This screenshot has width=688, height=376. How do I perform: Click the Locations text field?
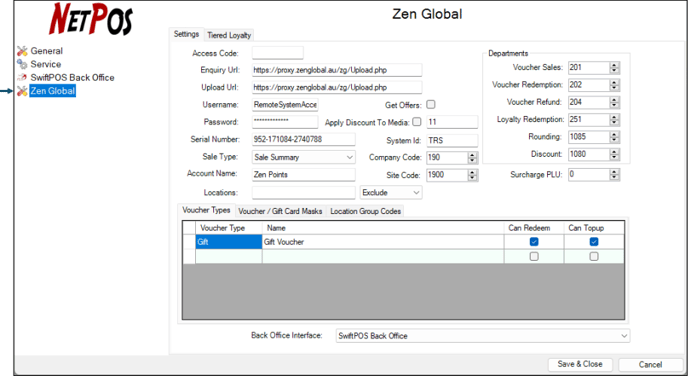[x=304, y=193]
